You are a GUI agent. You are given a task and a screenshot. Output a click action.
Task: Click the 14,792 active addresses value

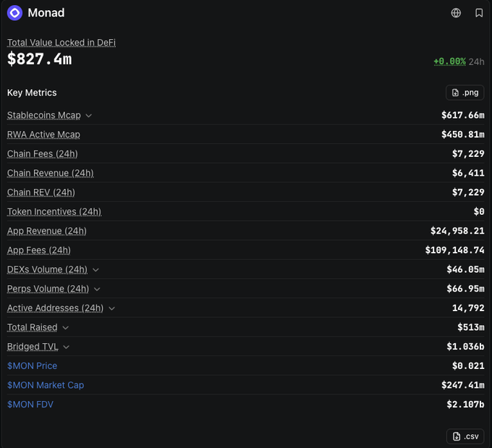pyautogui.click(x=468, y=308)
